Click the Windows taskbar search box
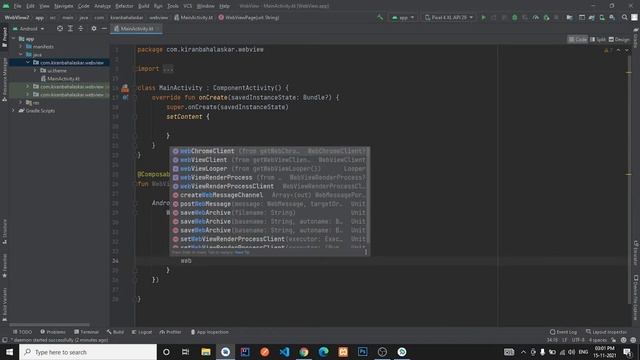This screenshot has width=640, height=360. tap(88, 352)
